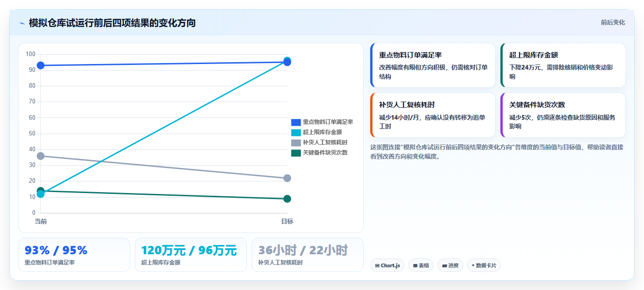Click the Chart.js chip icon
The width and height of the screenshot is (644, 290).
coord(377,266)
